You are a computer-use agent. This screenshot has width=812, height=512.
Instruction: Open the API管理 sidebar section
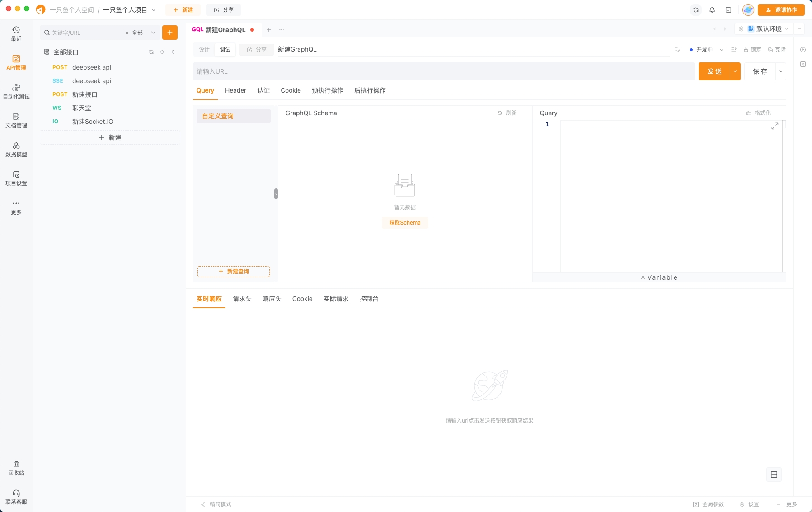coord(16,63)
